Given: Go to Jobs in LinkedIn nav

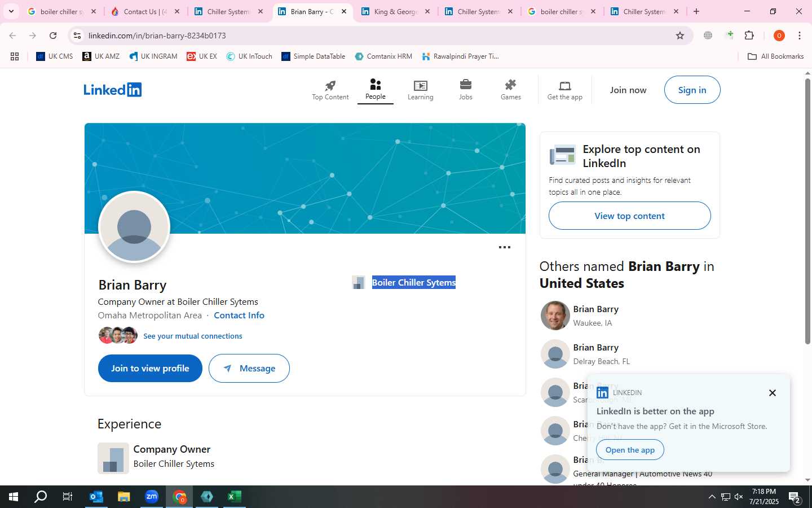Looking at the screenshot, I should coord(466,90).
